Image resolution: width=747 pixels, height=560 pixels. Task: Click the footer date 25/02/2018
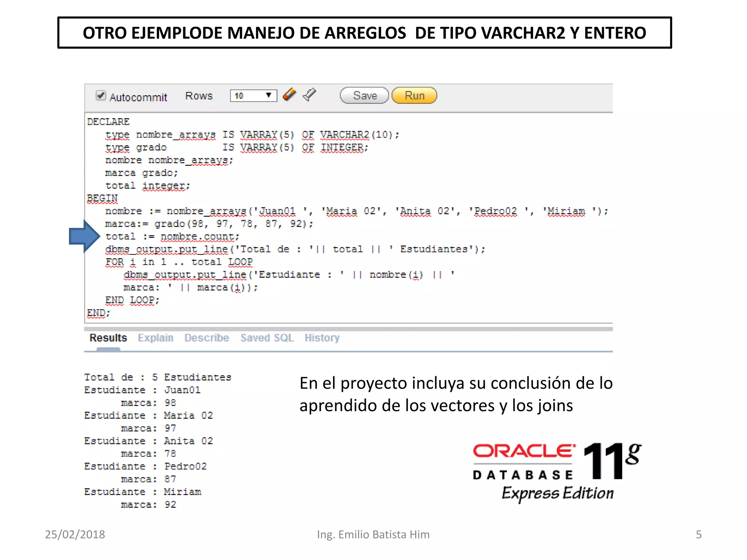tap(75, 534)
